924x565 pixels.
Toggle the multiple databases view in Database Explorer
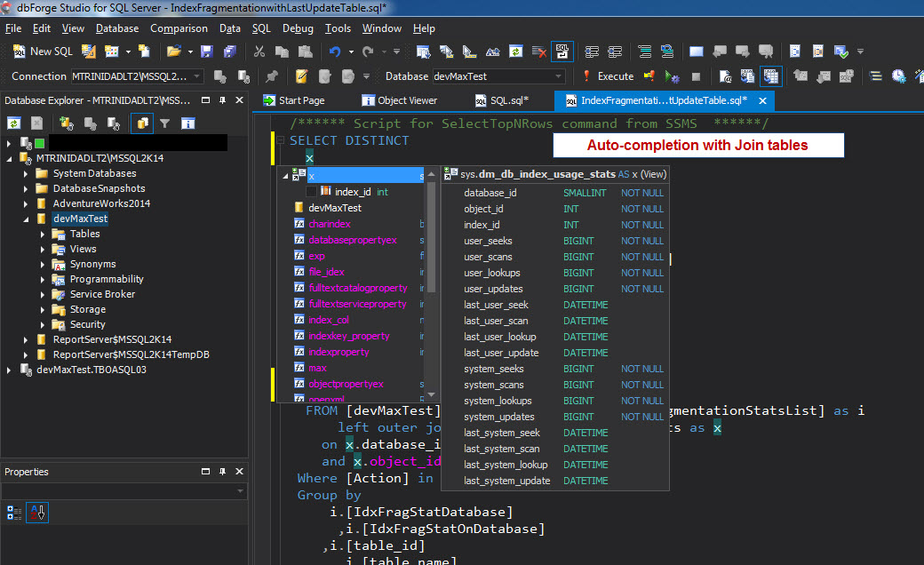click(142, 123)
